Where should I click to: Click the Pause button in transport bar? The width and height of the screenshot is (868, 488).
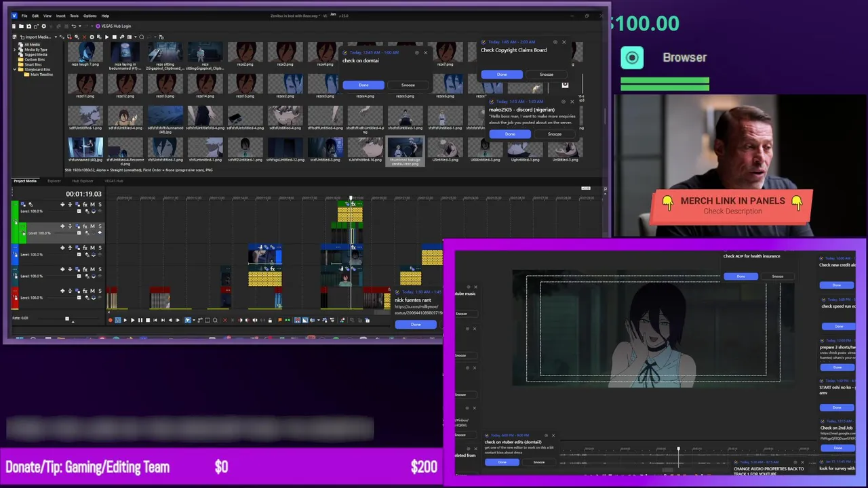(x=140, y=320)
